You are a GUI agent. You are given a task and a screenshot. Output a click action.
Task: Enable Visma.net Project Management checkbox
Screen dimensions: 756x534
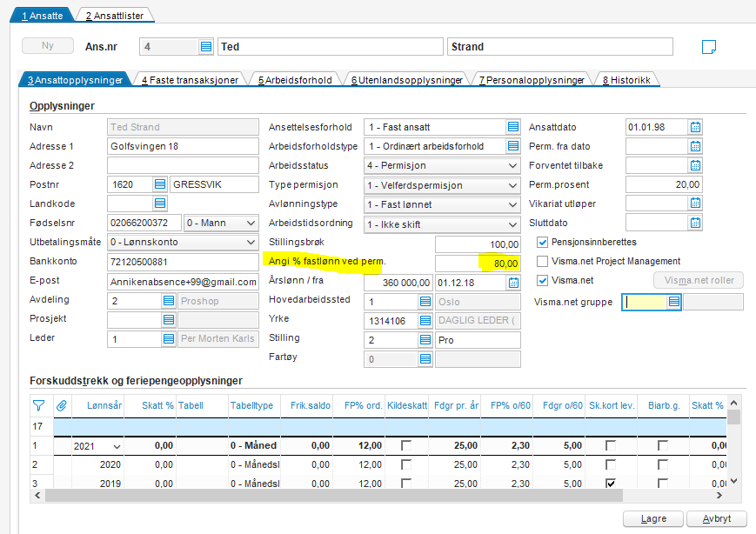tap(543, 261)
